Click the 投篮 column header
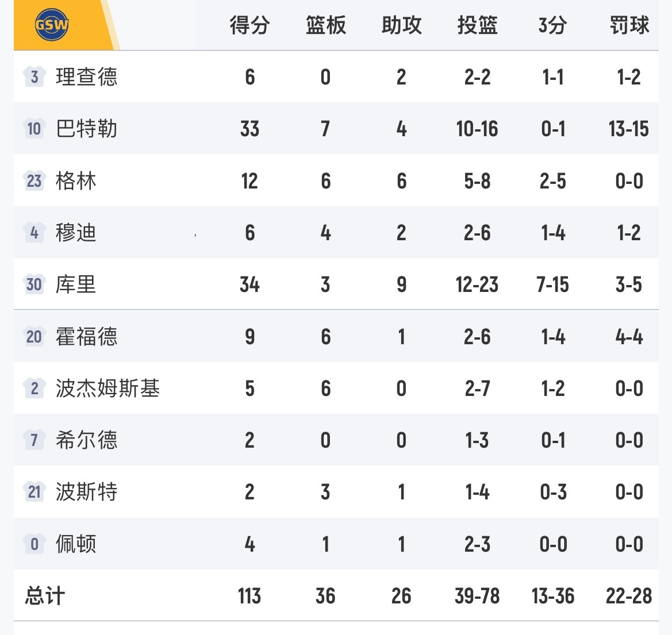Image resolution: width=672 pixels, height=635 pixels. [477, 25]
